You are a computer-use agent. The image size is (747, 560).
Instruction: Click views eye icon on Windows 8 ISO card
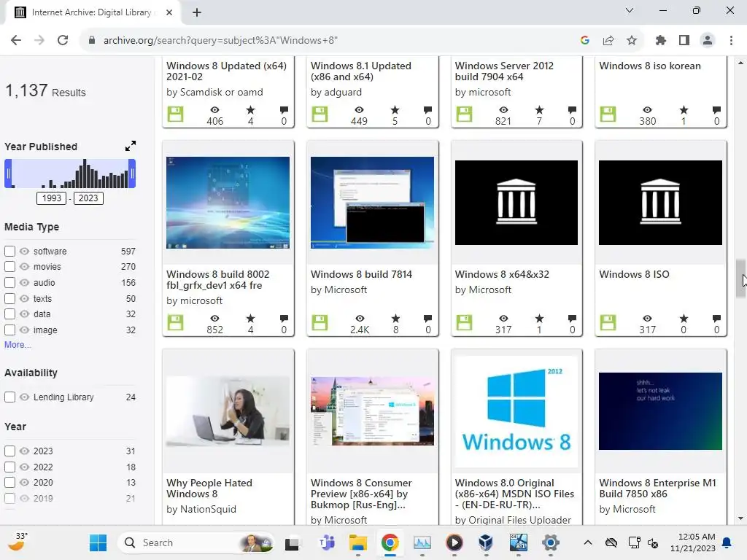[x=647, y=318]
